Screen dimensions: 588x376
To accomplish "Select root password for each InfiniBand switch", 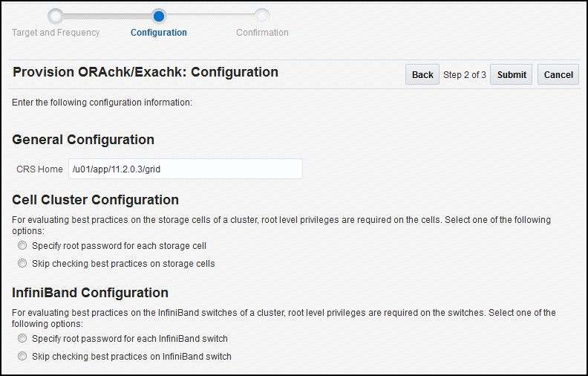I will point(23,338).
